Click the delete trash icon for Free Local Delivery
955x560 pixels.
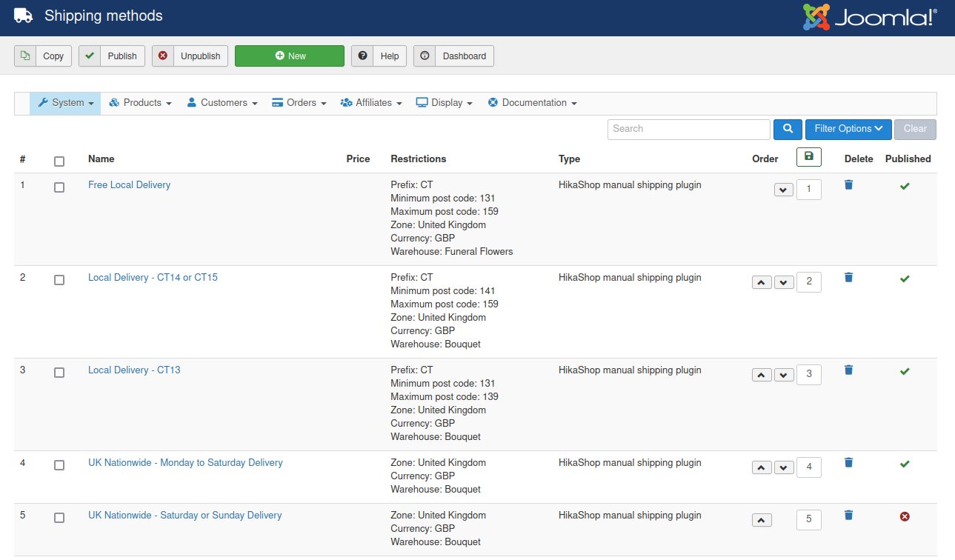[x=848, y=185]
